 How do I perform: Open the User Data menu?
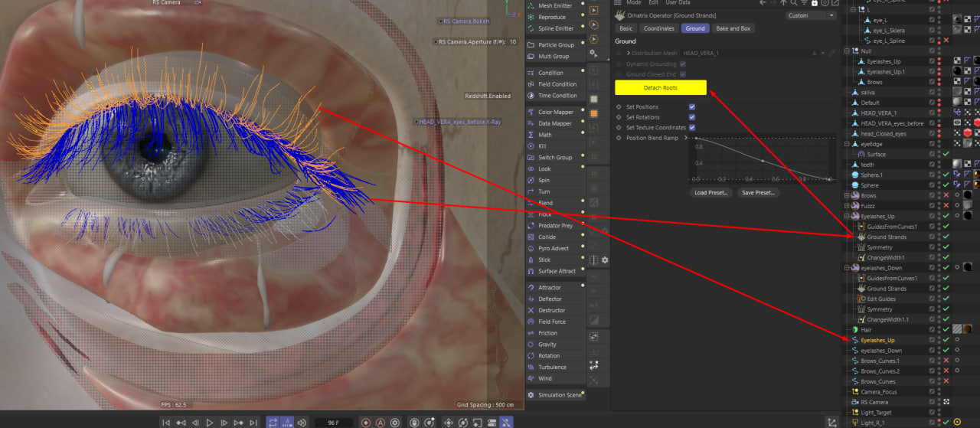(x=678, y=3)
